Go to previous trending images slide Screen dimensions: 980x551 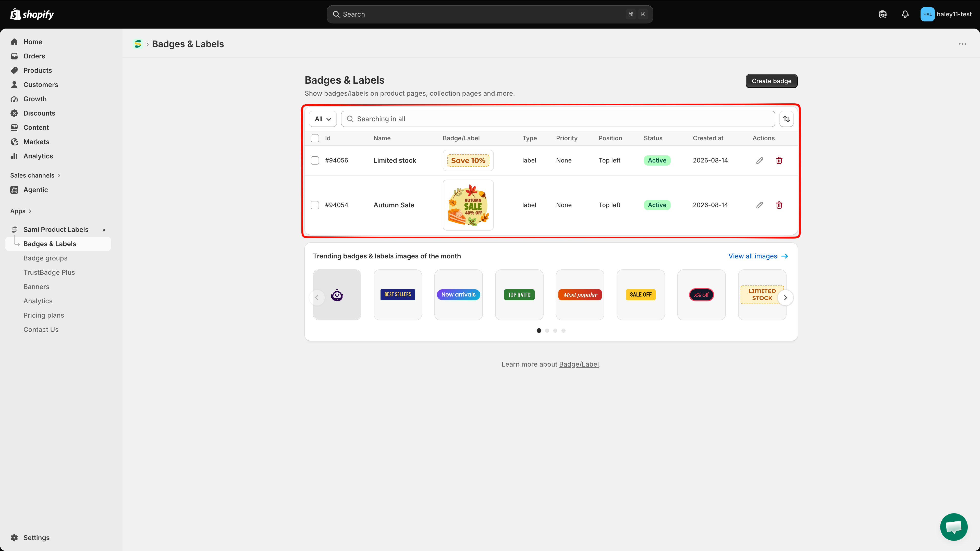click(317, 298)
